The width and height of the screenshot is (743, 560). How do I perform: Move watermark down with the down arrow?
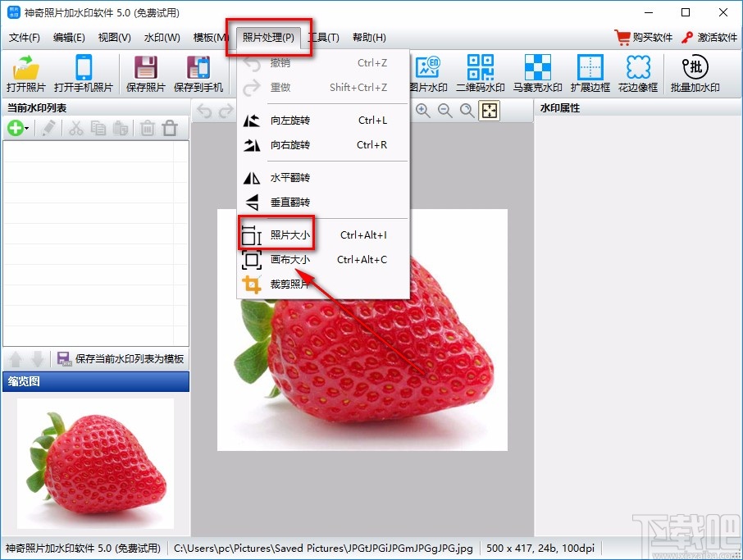click(x=38, y=359)
